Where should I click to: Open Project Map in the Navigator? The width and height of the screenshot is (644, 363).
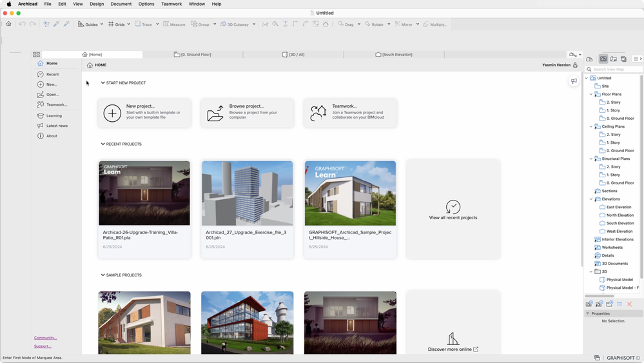point(589,59)
